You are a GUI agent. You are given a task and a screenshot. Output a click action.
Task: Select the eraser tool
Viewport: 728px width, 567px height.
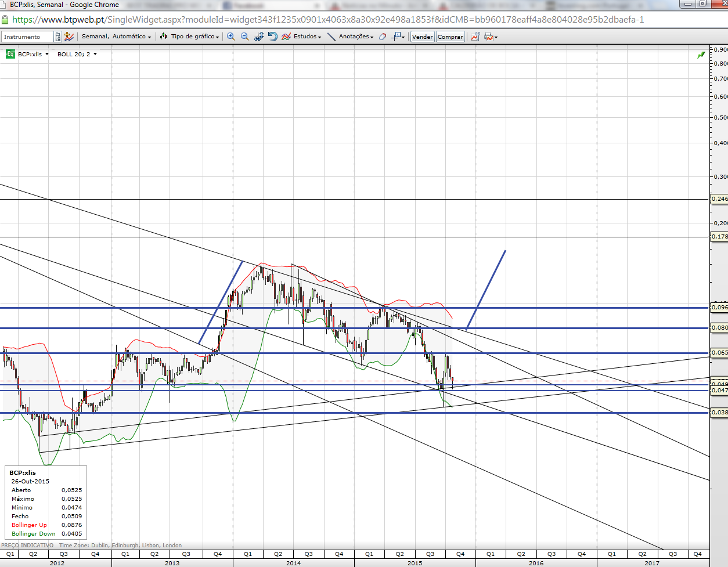[x=383, y=37]
